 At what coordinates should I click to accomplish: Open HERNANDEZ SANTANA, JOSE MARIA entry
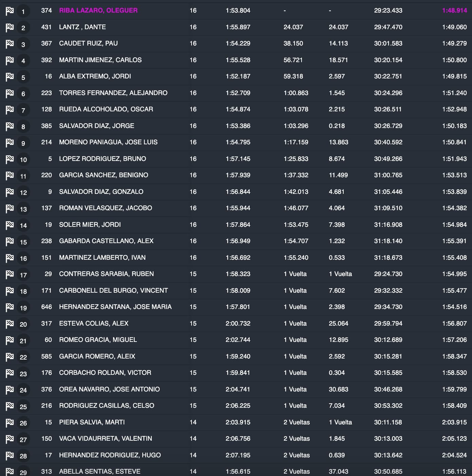tap(115, 307)
